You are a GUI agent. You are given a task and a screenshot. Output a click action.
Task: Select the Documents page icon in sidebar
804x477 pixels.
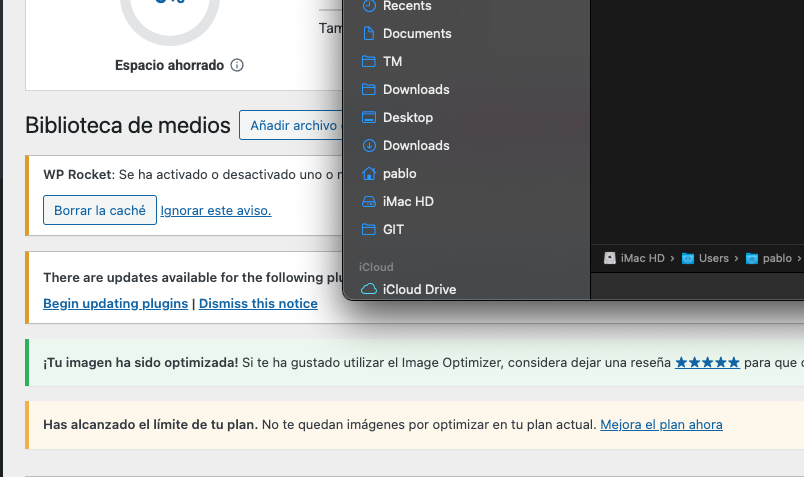click(x=369, y=33)
